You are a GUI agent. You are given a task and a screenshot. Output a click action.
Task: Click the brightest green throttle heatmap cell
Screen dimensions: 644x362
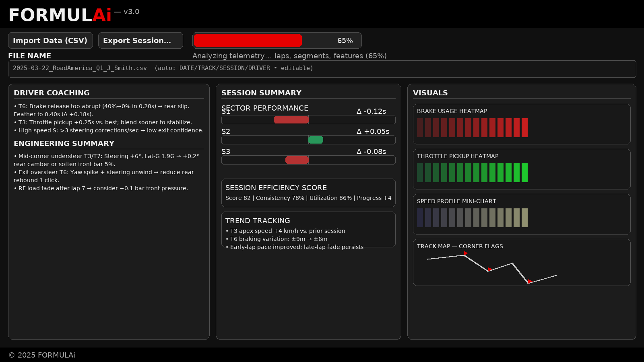coord(524,173)
